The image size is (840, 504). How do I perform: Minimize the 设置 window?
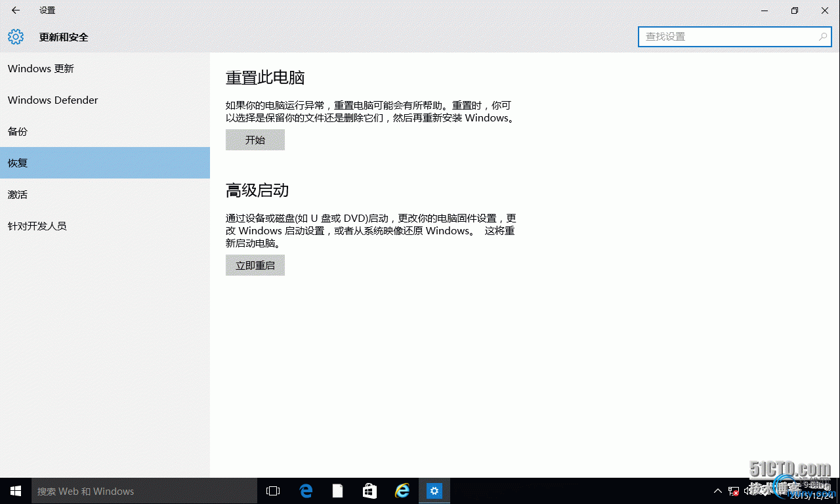(x=765, y=10)
